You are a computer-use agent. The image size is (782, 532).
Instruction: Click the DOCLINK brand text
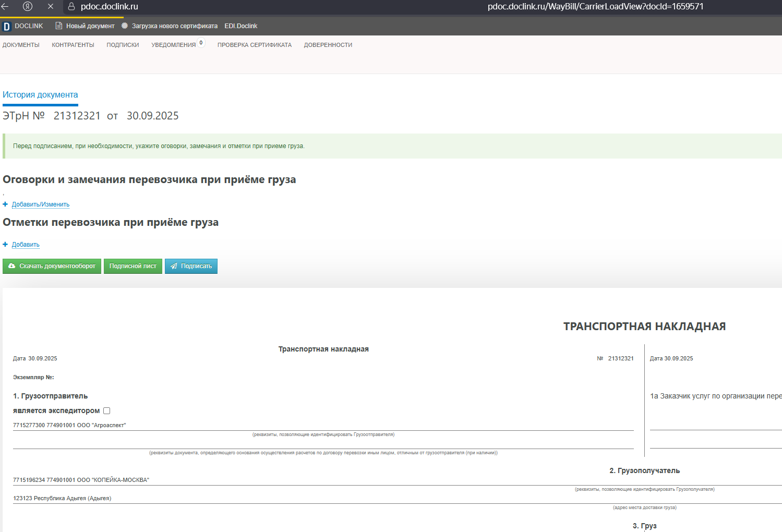point(29,26)
